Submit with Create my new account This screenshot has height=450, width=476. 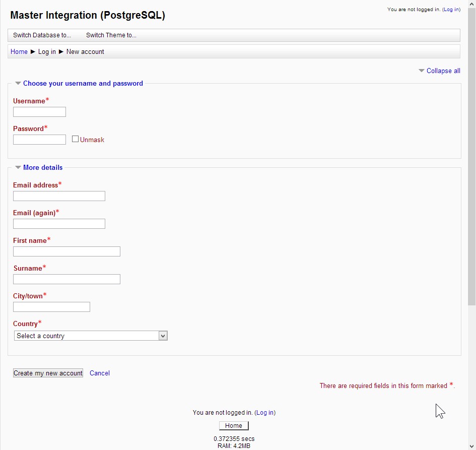click(x=48, y=373)
